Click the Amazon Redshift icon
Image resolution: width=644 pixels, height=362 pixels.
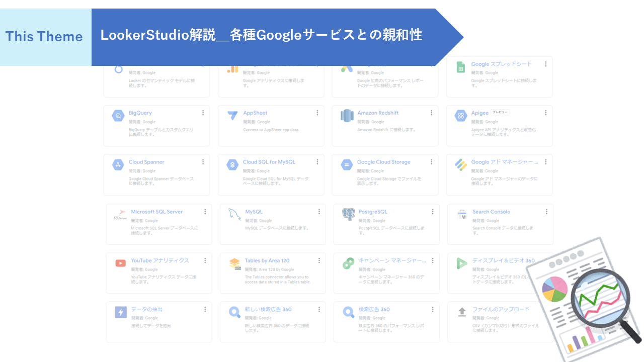347,116
